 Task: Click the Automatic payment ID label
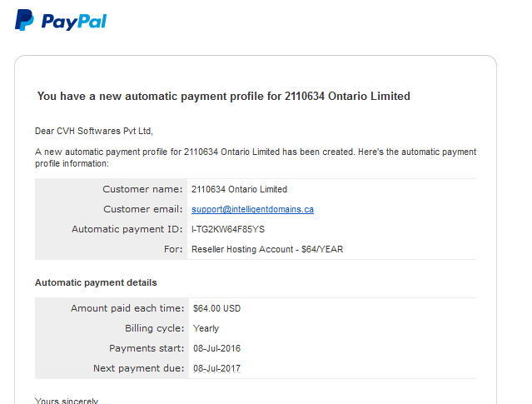tap(127, 229)
